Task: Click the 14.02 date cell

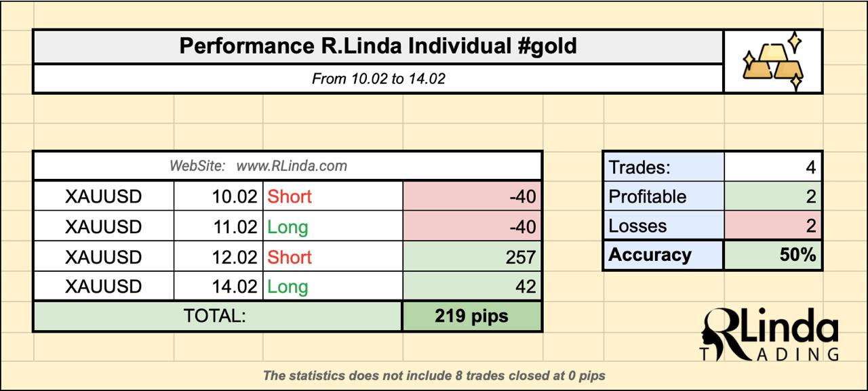Action: (218, 287)
